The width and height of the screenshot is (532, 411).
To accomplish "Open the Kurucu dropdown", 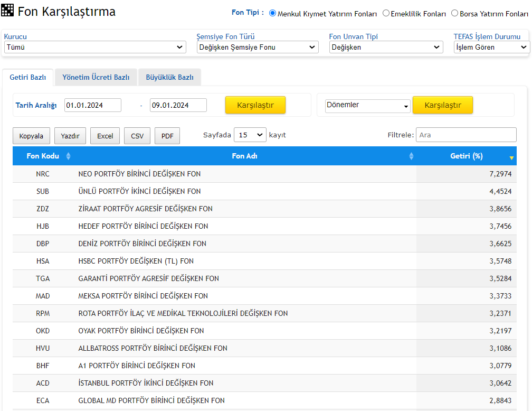I will (x=95, y=47).
